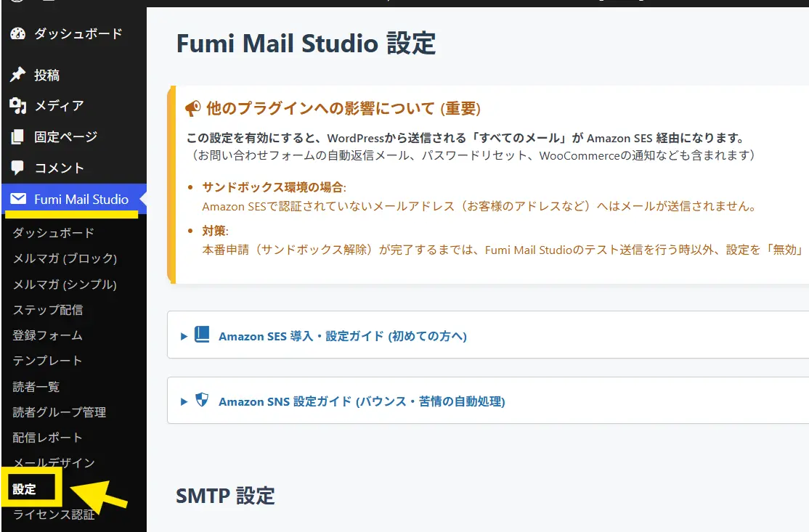Click the Media icon in sidebar
809x532 pixels.
(x=18, y=106)
